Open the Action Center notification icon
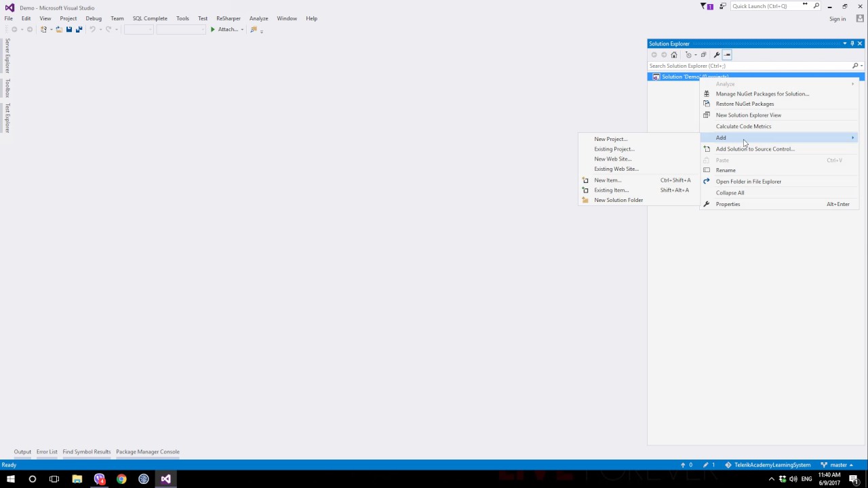The image size is (868, 488). [x=854, y=479]
